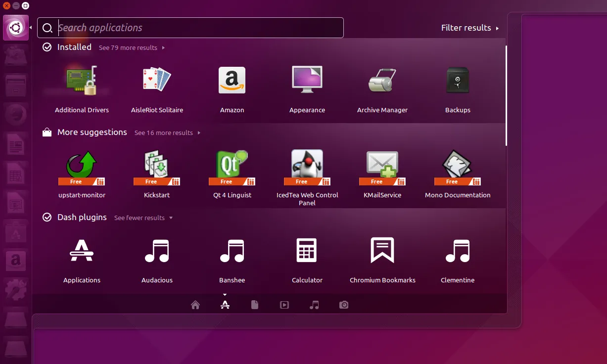Open the Amazon shortcut in the launcher
Image resolution: width=607 pixels, height=364 pixels.
click(16, 261)
